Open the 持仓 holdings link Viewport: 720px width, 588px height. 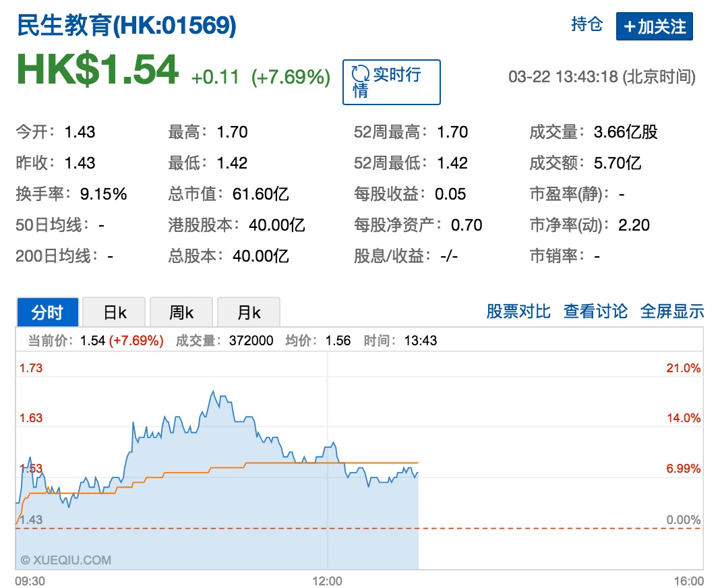tap(587, 25)
